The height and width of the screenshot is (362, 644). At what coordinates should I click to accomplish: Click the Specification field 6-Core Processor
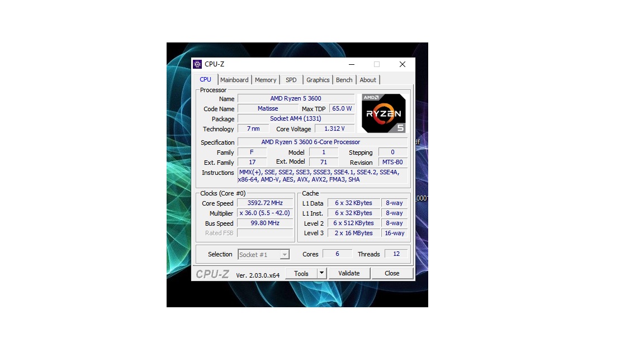point(323,142)
